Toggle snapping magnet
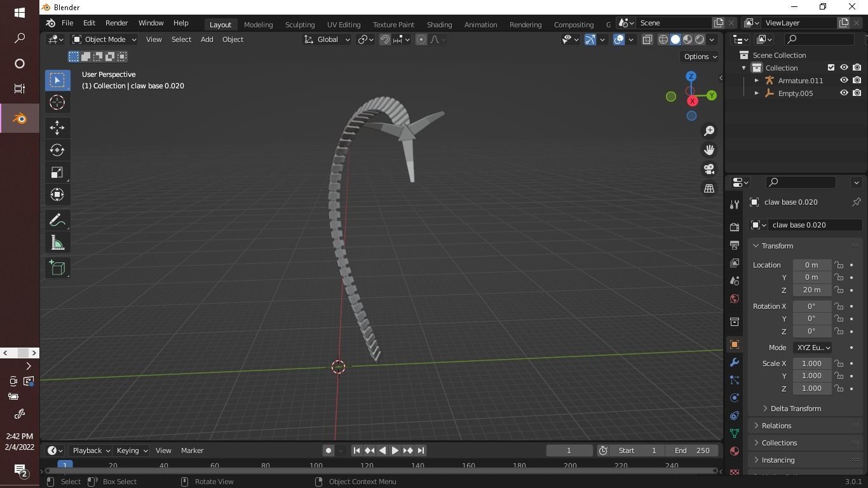Image resolution: width=868 pixels, height=488 pixels. tap(384, 39)
